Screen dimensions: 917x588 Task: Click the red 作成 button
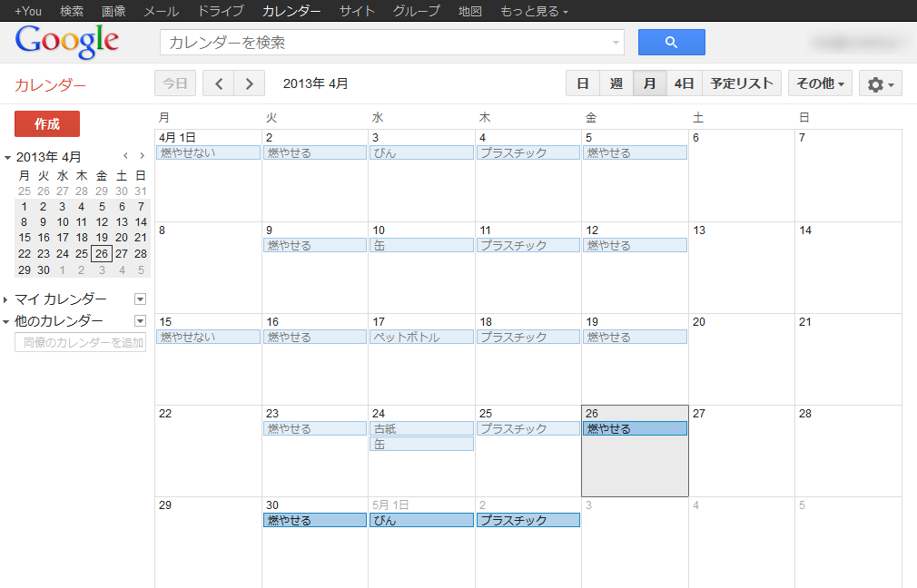tap(47, 123)
